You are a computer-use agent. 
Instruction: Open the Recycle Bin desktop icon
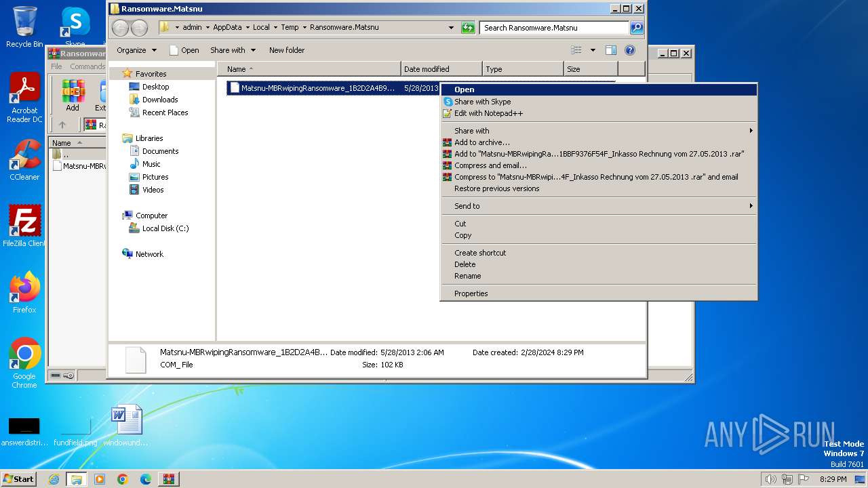tap(24, 27)
